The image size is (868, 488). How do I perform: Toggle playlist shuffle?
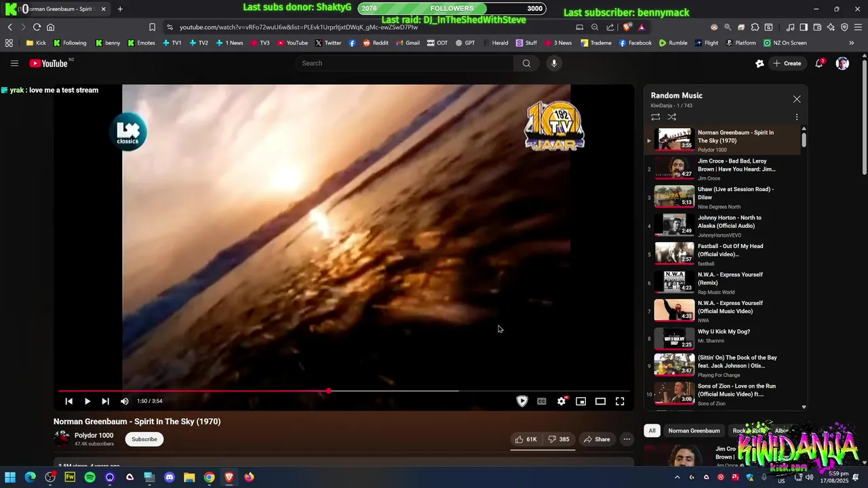[x=672, y=117]
